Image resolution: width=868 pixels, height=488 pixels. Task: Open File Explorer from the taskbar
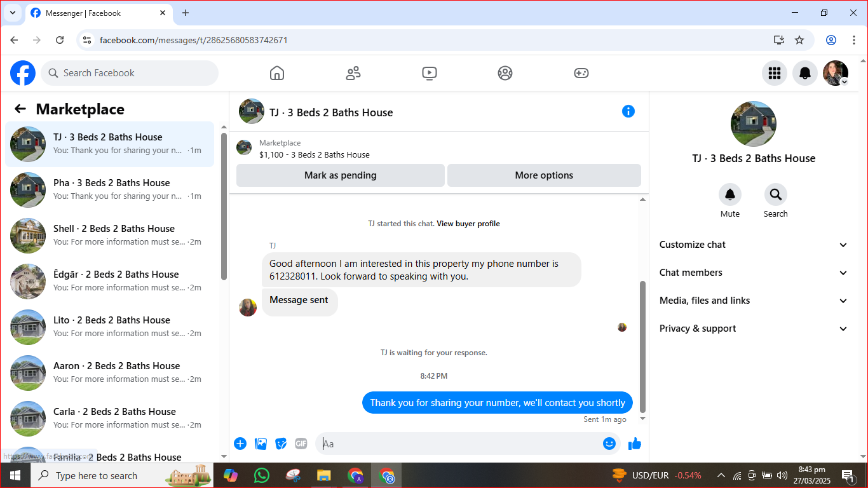324,475
